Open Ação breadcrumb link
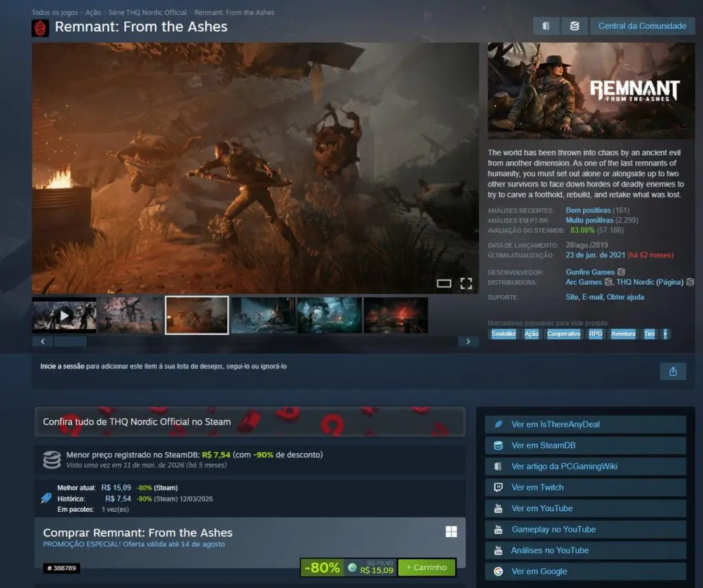The width and height of the screenshot is (703, 588). pyautogui.click(x=93, y=12)
